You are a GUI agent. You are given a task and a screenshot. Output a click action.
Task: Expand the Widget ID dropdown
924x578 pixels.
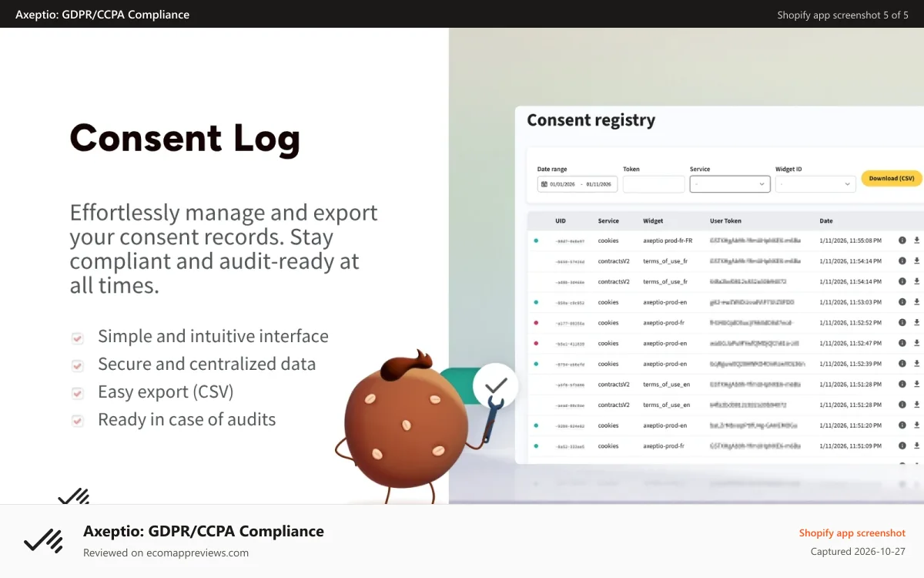(x=815, y=184)
